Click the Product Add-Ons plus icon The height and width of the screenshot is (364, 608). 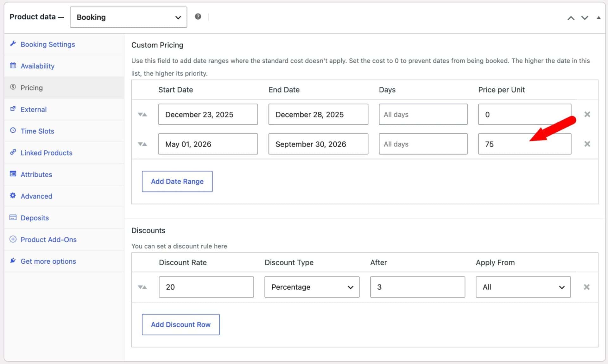click(13, 239)
